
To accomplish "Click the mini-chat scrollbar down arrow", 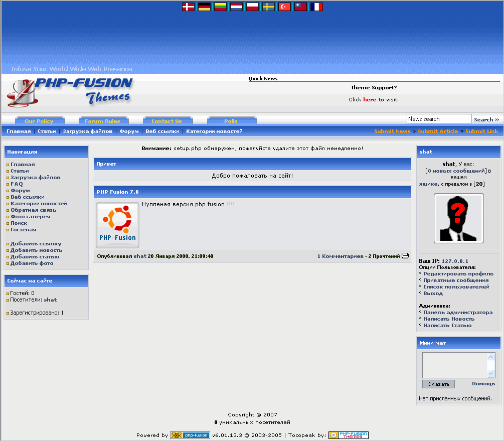I will pyautogui.click(x=491, y=373).
